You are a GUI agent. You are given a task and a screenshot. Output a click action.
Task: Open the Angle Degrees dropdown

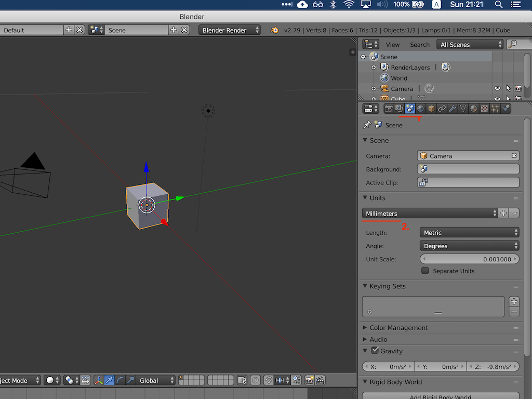click(x=470, y=246)
